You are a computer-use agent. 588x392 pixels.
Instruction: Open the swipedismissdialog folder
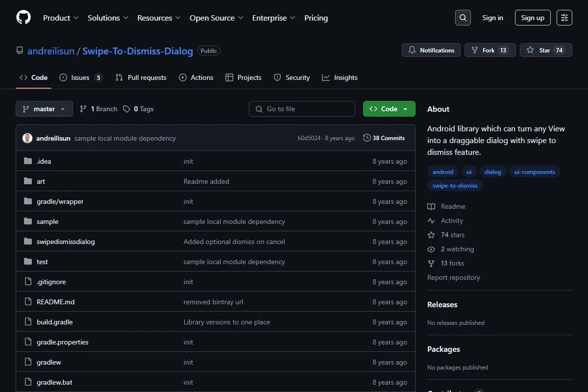tap(66, 242)
